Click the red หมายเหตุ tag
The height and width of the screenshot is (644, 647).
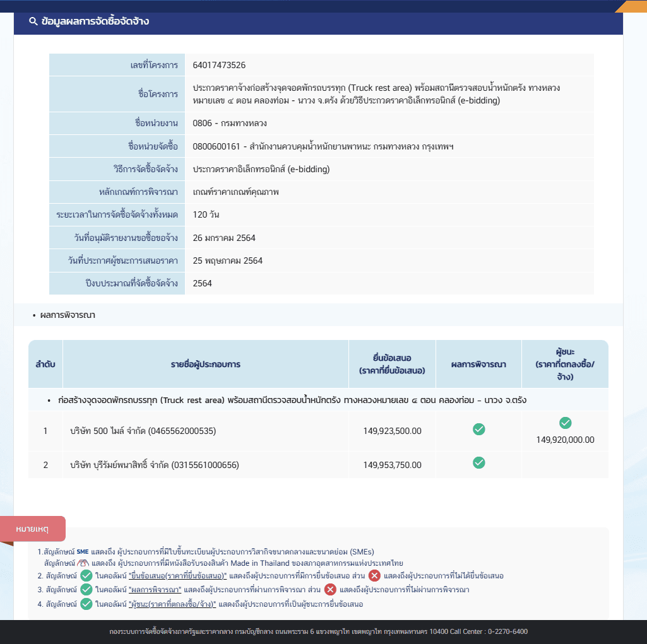pos(32,529)
